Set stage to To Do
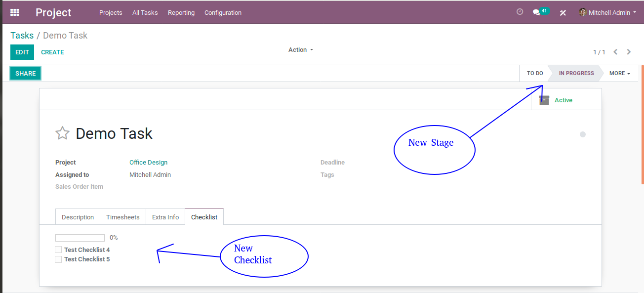Screen dimensions: 644x293 (x=534, y=73)
